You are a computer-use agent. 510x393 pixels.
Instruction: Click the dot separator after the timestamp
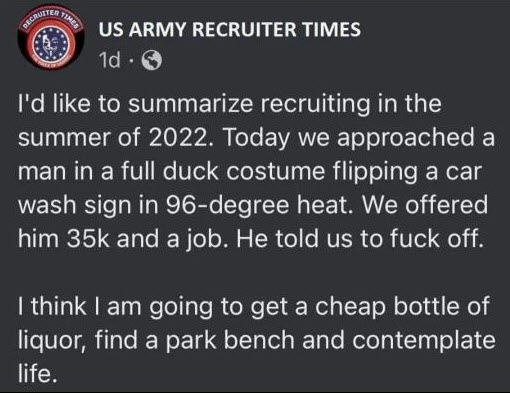[131, 61]
